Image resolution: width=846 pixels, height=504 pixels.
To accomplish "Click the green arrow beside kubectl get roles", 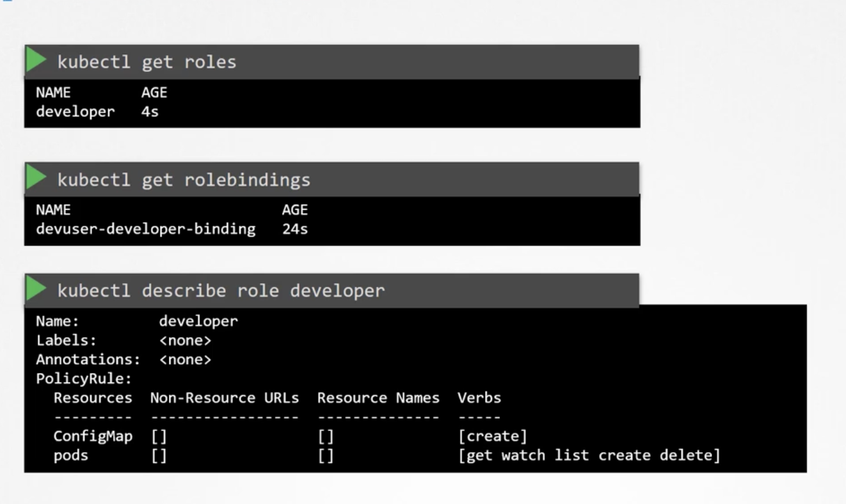I will click(x=36, y=61).
